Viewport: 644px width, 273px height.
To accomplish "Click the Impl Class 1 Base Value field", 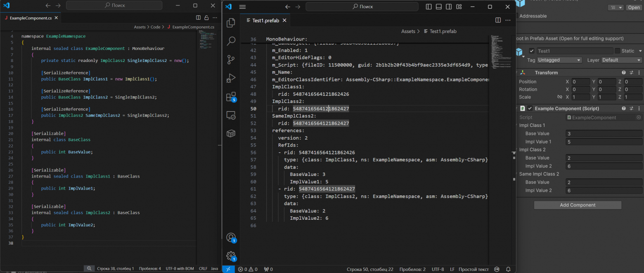I will [604, 134].
